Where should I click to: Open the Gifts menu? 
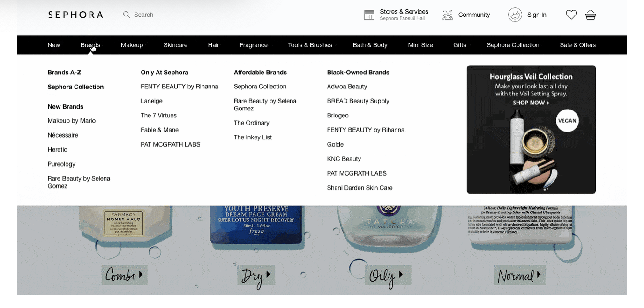point(460,45)
